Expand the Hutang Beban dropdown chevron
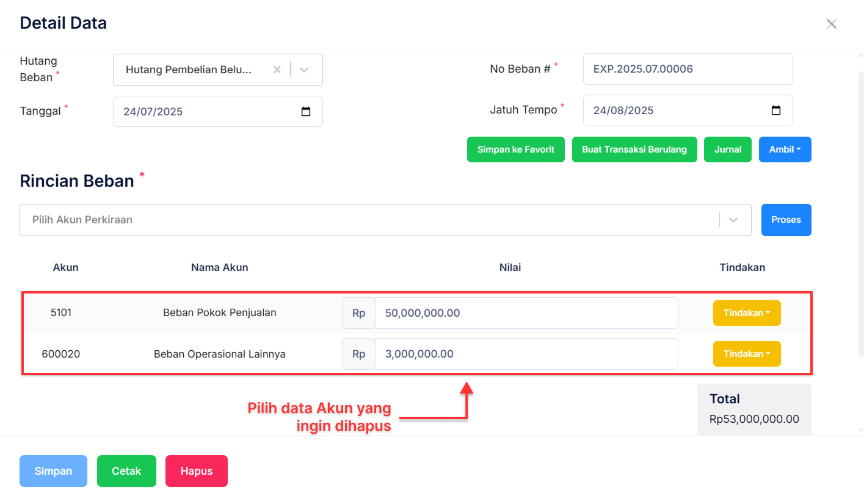This screenshot has width=864, height=504. [304, 70]
